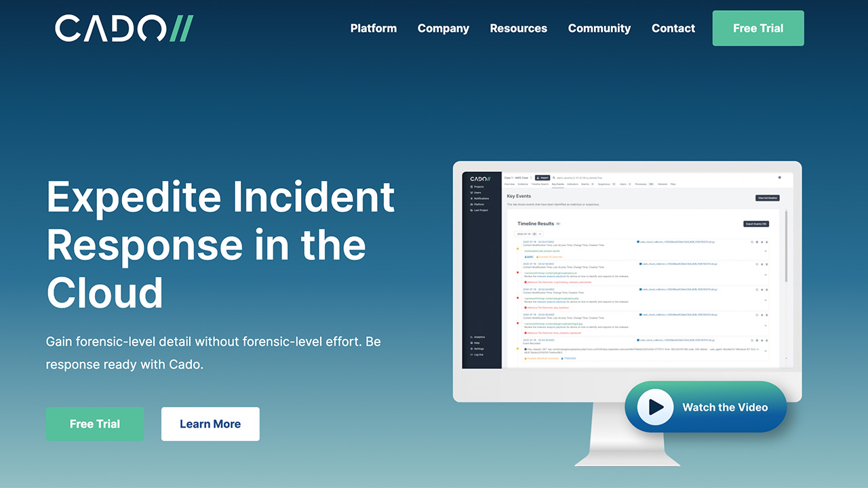Go to the Contact page
Image resolution: width=868 pixels, height=488 pixels.
[x=673, y=28]
